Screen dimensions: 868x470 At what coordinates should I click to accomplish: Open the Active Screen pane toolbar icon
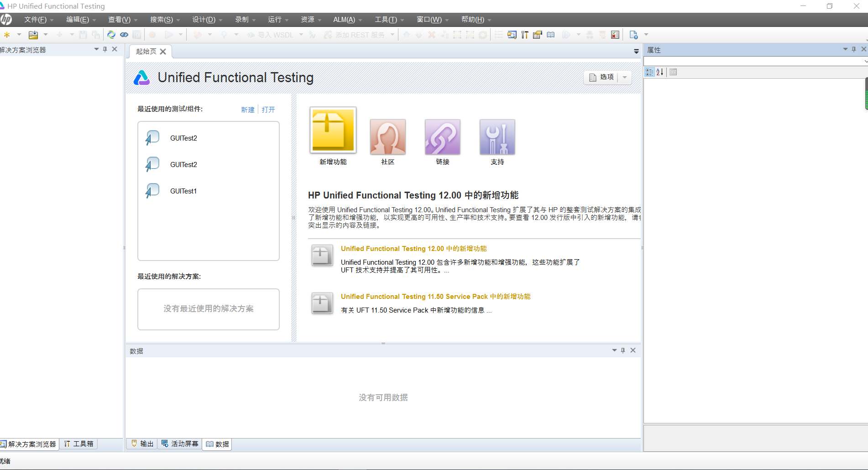click(x=512, y=35)
